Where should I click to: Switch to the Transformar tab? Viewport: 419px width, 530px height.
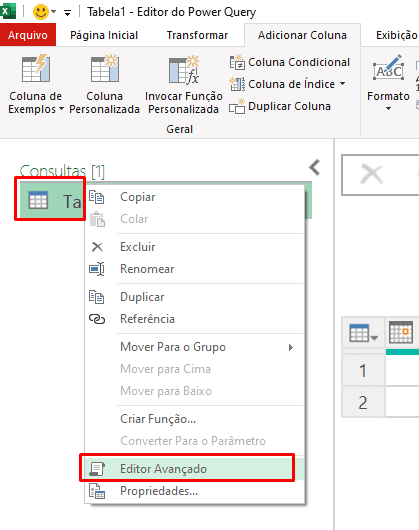click(x=197, y=35)
